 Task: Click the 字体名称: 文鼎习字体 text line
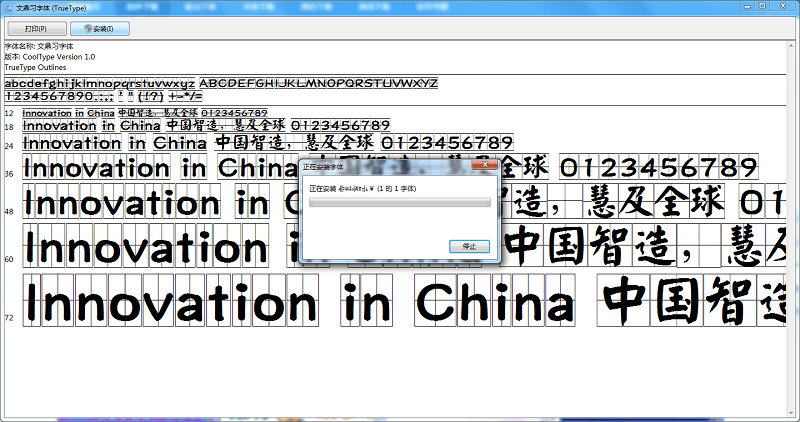(39, 46)
